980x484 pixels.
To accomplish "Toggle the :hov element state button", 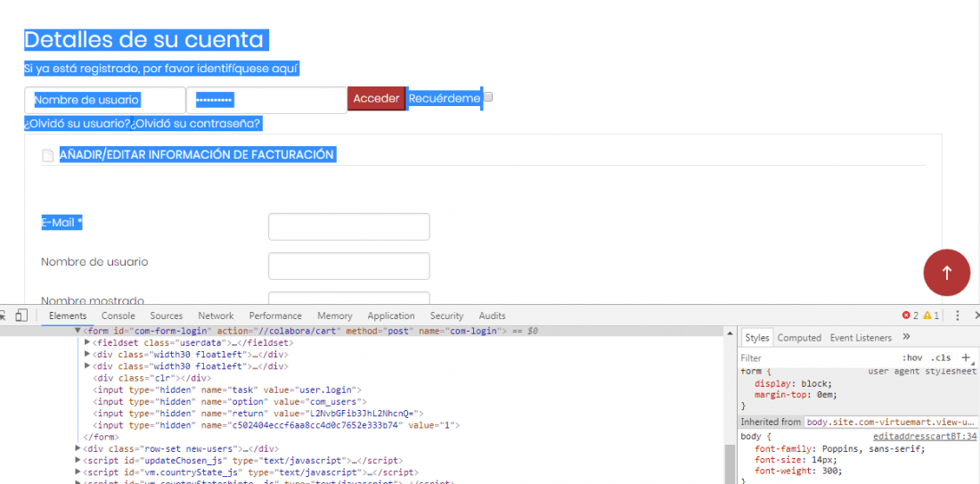I will [x=912, y=357].
